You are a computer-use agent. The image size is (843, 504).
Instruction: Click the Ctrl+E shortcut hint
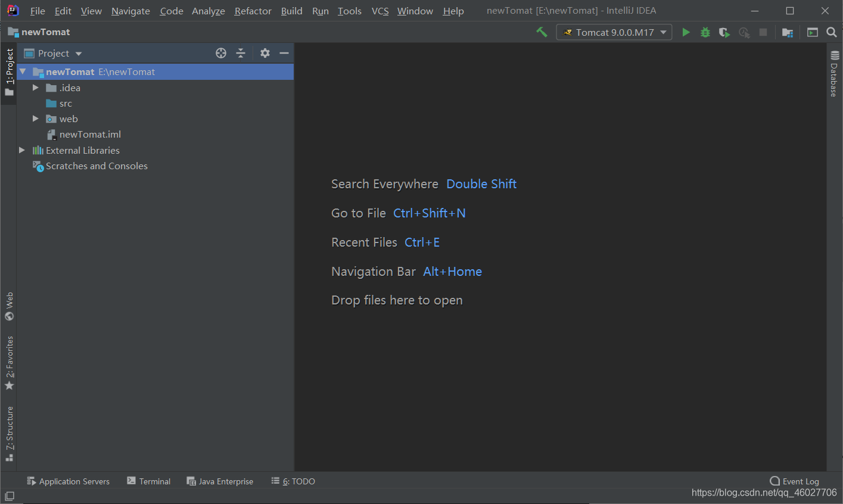tap(422, 242)
